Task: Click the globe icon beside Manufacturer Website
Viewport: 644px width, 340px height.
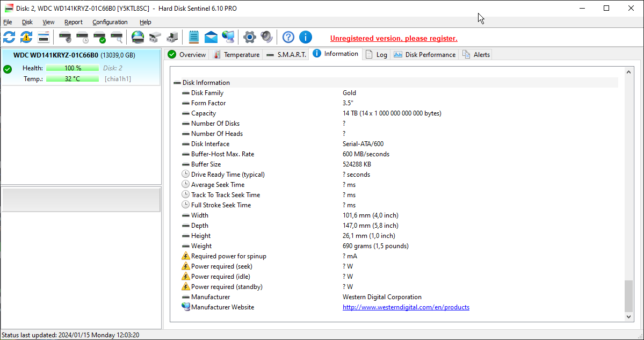Action: (186, 307)
